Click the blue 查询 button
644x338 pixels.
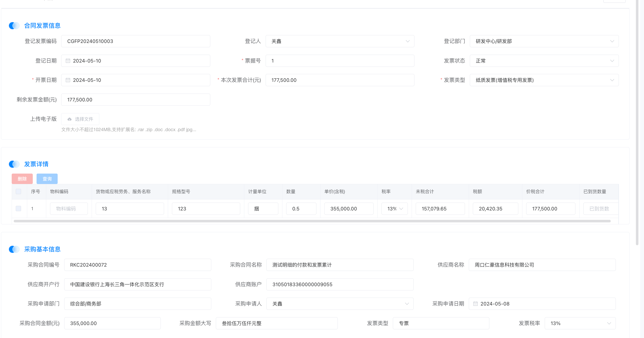coord(47,179)
